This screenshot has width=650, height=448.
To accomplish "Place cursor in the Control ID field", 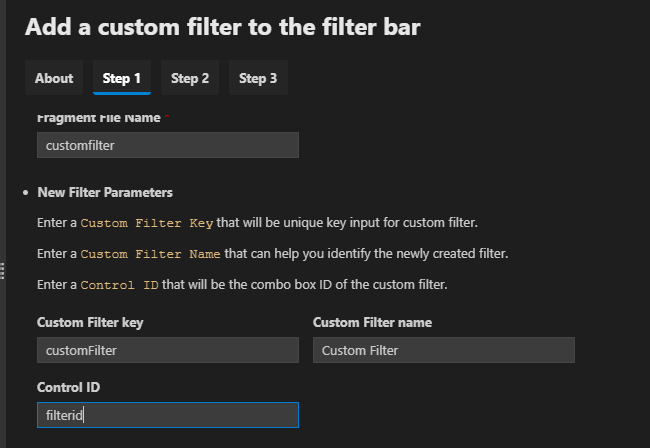I will [168, 415].
